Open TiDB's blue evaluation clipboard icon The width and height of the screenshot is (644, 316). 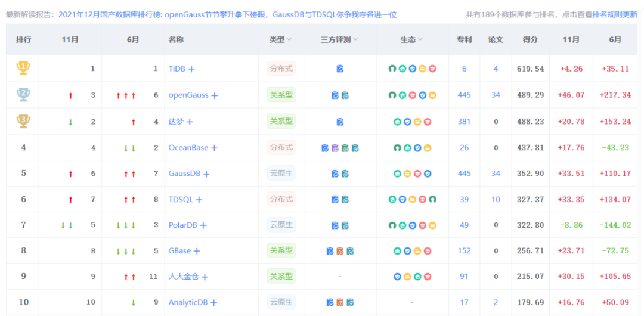click(x=340, y=69)
